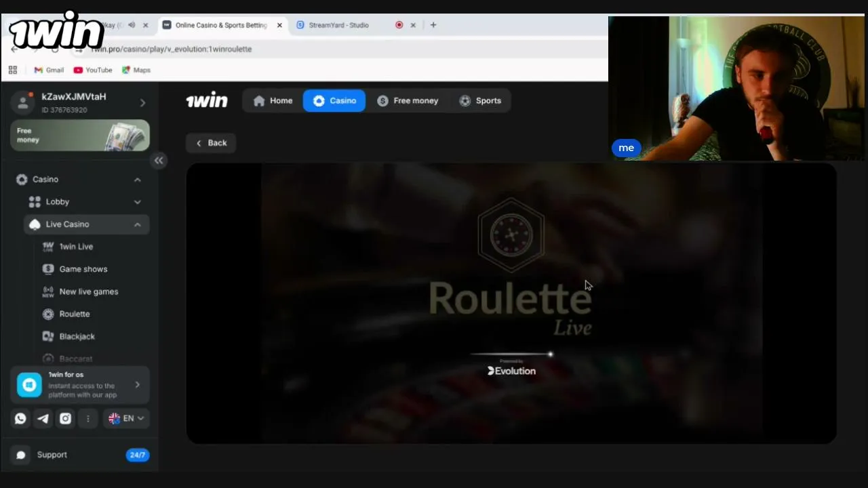This screenshot has height=488, width=868.
Task: Click the browser address bar URL
Action: (x=172, y=49)
